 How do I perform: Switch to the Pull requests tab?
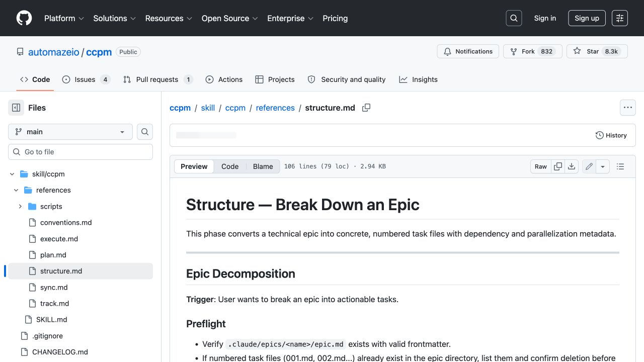point(158,79)
